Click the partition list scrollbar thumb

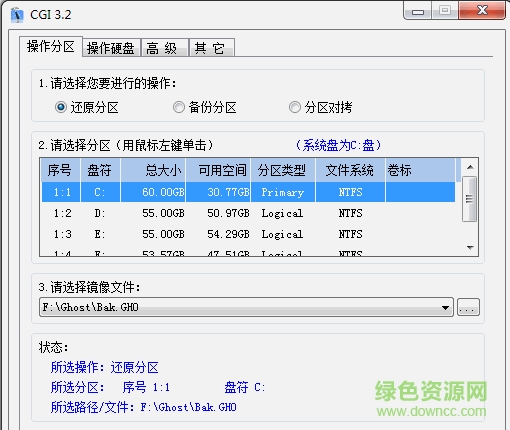click(x=470, y=199)
